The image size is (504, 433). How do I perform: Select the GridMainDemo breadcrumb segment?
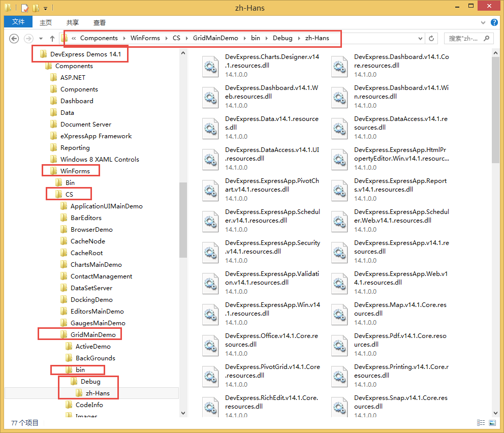216,38
